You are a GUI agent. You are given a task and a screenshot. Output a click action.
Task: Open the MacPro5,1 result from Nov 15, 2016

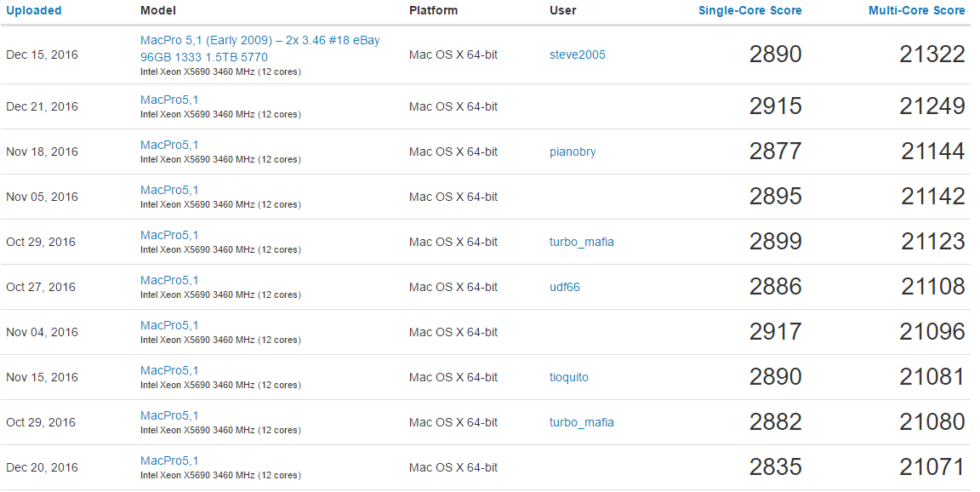(x=169, y=371)
